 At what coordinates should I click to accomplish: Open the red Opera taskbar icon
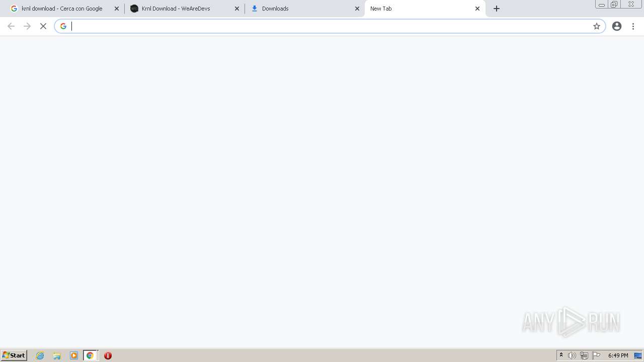pyautogui.click(x=108, y=355)
